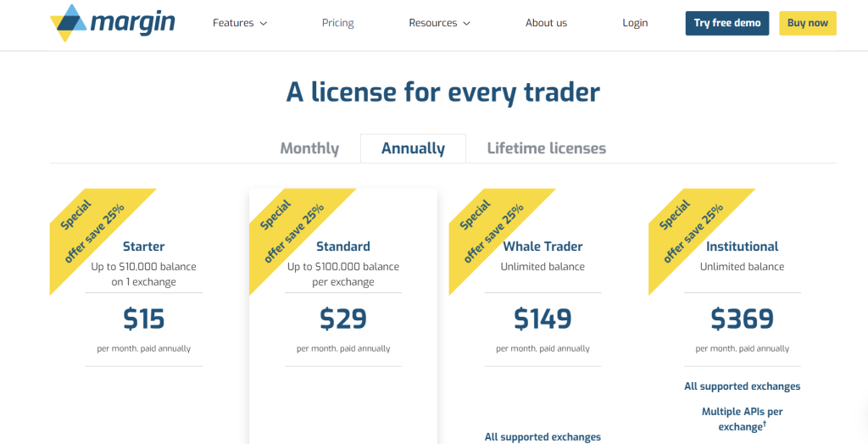Viewport: 868px width, 444px height.
Task: Open the Login link
Action: pyautogui.click(x=635, y=23)
